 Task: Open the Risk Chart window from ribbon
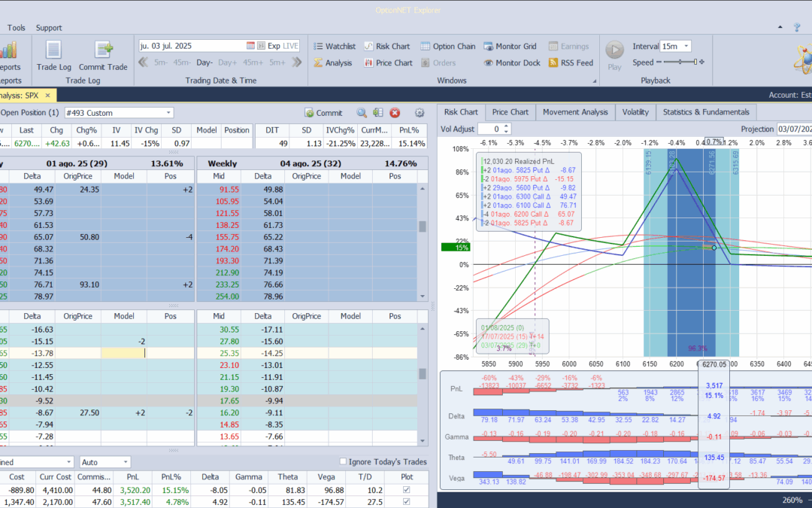click(387, 46)
